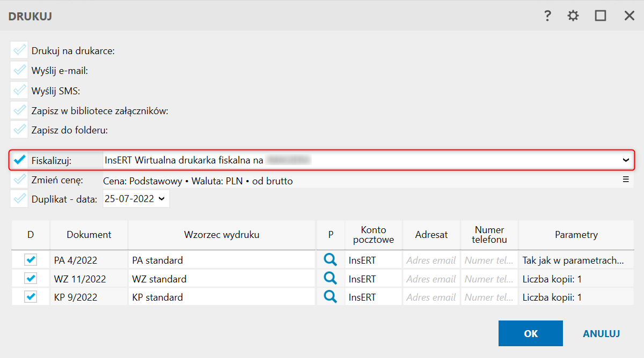The height and width of the screenshot is (358, 644).
Task: Expand the Fiskalizuj fiscal printer dropdown
Action: [625, 160]
